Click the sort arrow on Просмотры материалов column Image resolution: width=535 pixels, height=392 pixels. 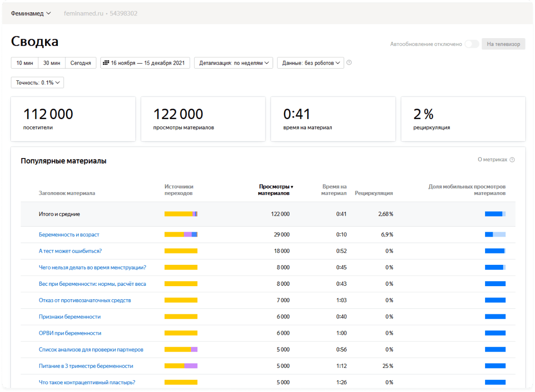click(292, 187)
